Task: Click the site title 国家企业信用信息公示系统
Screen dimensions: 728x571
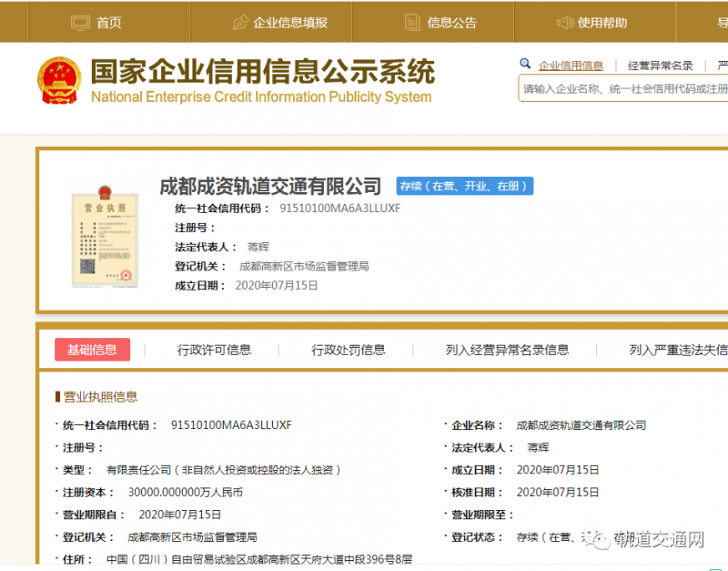Action: coord(263,72)
